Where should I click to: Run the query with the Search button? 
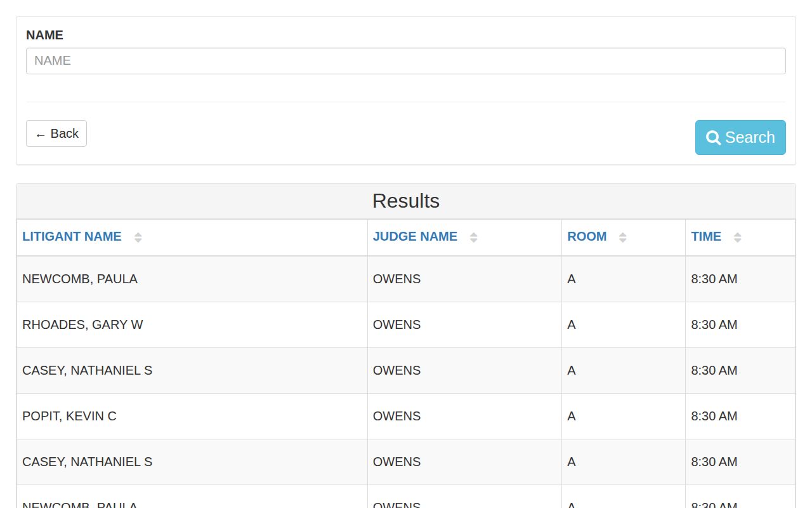point(740,137)
